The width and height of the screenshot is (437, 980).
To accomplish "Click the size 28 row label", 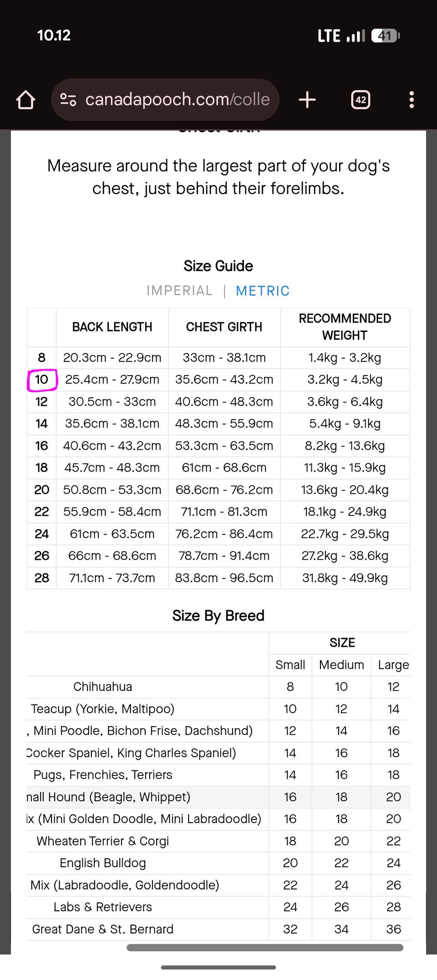I will (41, 578).
